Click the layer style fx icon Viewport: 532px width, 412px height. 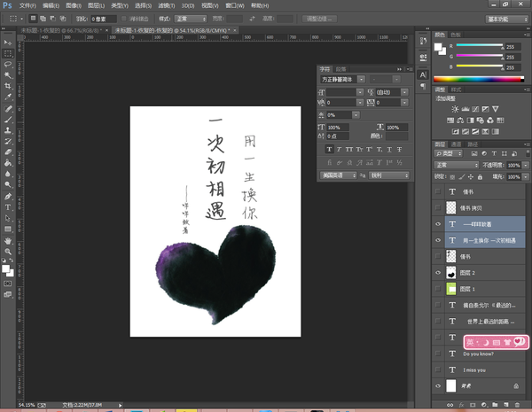tap(461, 405)
